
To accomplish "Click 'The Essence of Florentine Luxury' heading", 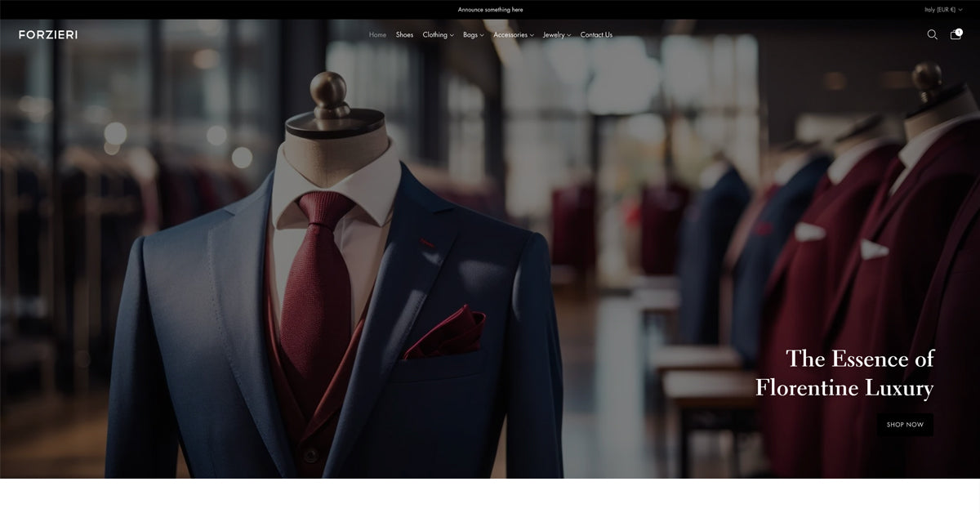I will (844, 373).
